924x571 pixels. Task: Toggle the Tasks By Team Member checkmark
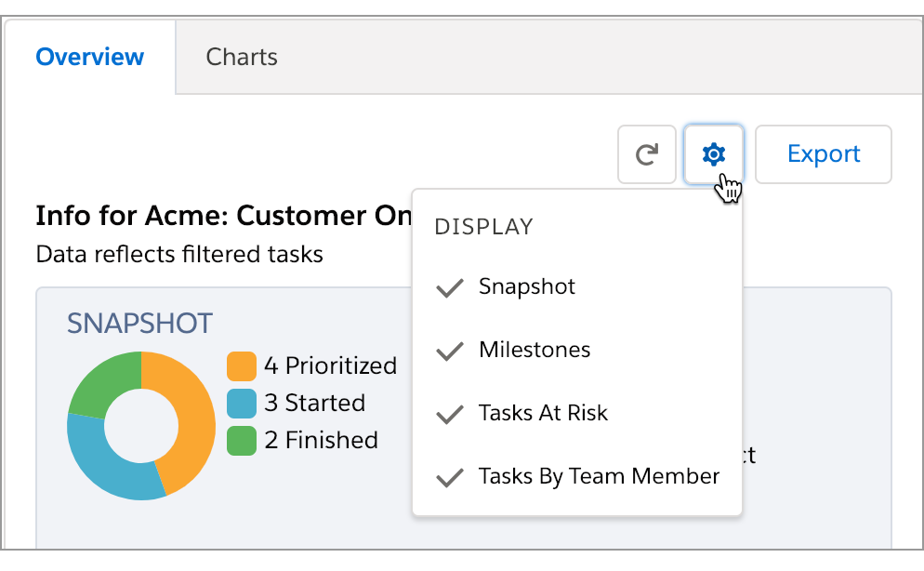450,477
